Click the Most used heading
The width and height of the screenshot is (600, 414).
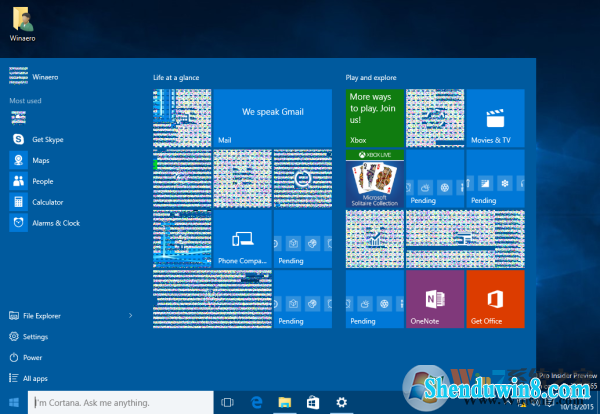pos(25,101)
